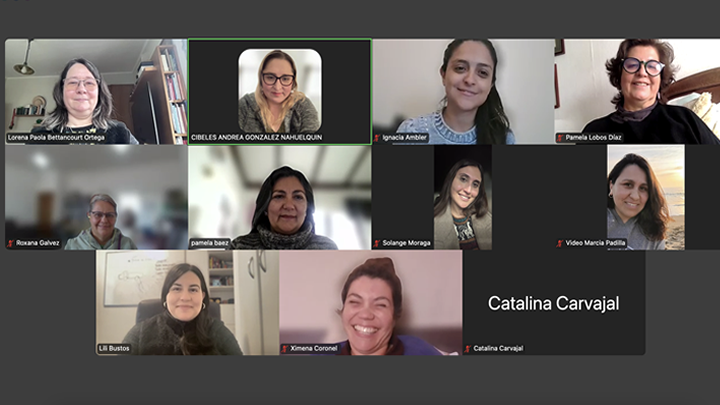Click muted mic icon beside Roxana Galvez
Image resolution: width=720 pixels, height=405 pixels.
tap(11, 243)
